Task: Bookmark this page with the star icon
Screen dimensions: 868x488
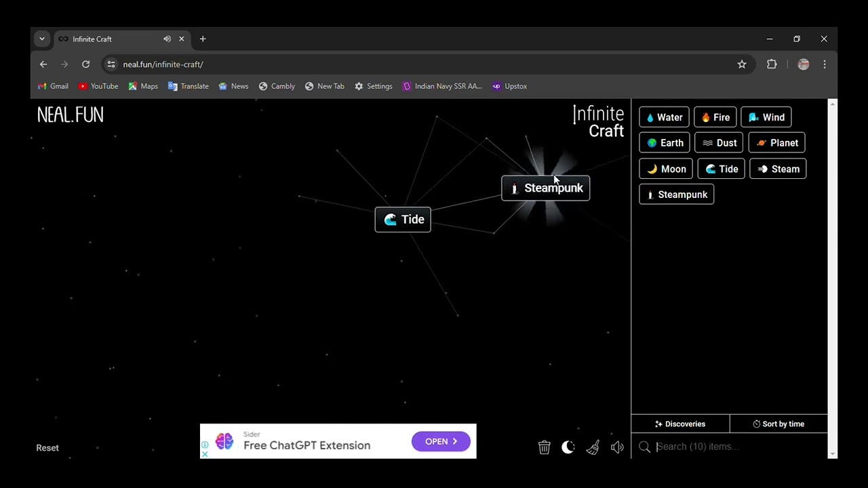Action: point(742,64)
